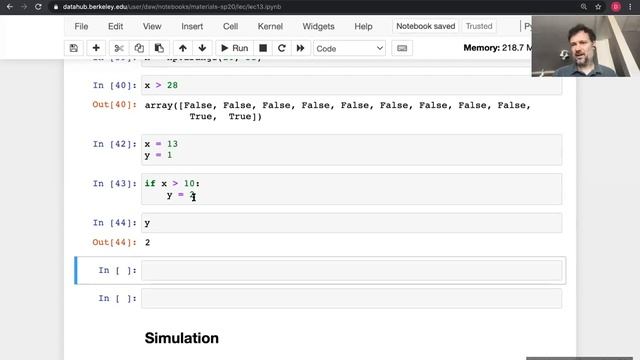Screen dimensions: 640x360
Task: Click the selected empty code cell
Action: coord(351,270)
